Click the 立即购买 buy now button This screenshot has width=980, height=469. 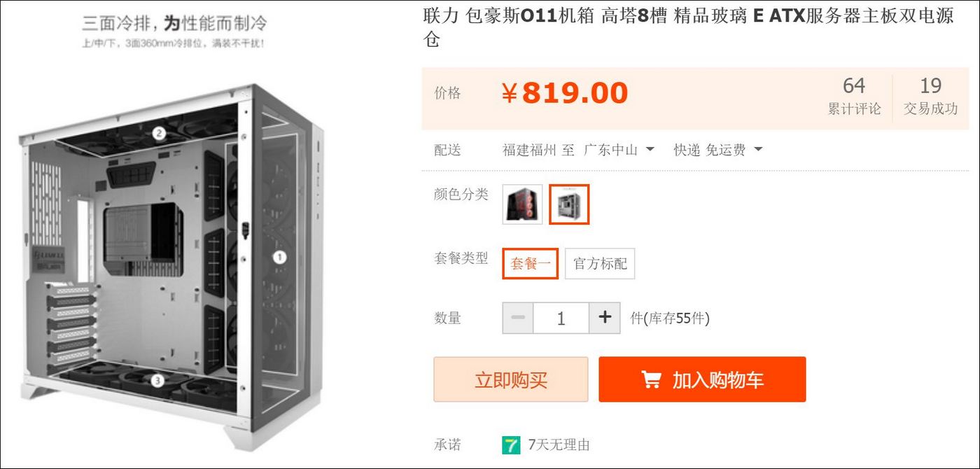(511, 379)
